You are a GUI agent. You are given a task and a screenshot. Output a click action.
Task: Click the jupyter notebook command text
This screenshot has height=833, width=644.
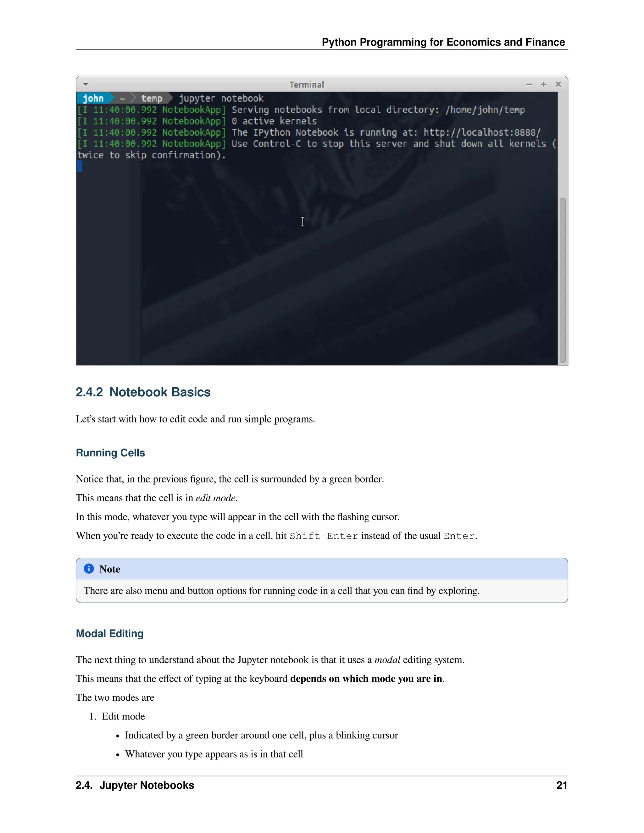click(221, 98)
